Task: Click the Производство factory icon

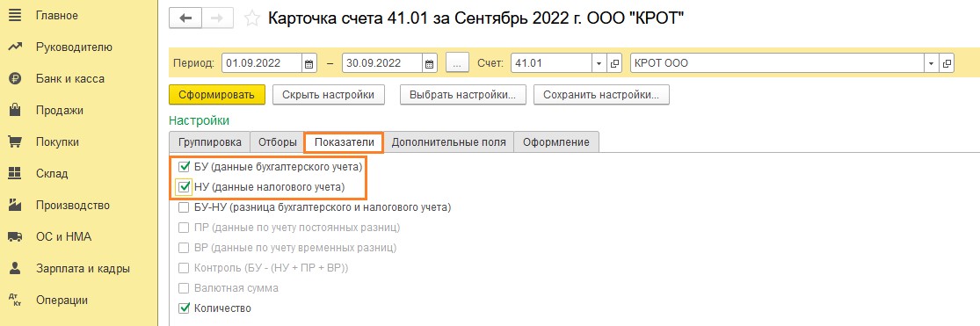Action: [16, 205]
